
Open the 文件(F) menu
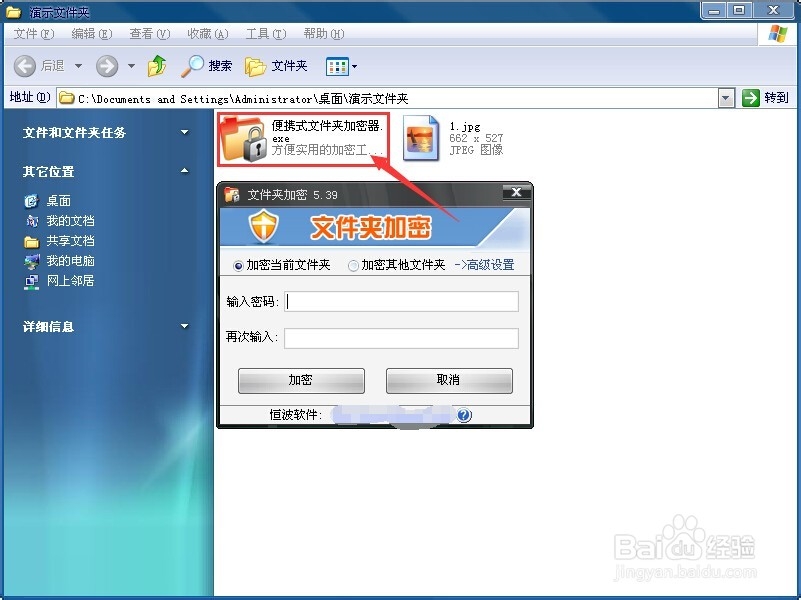click(34, 34)
